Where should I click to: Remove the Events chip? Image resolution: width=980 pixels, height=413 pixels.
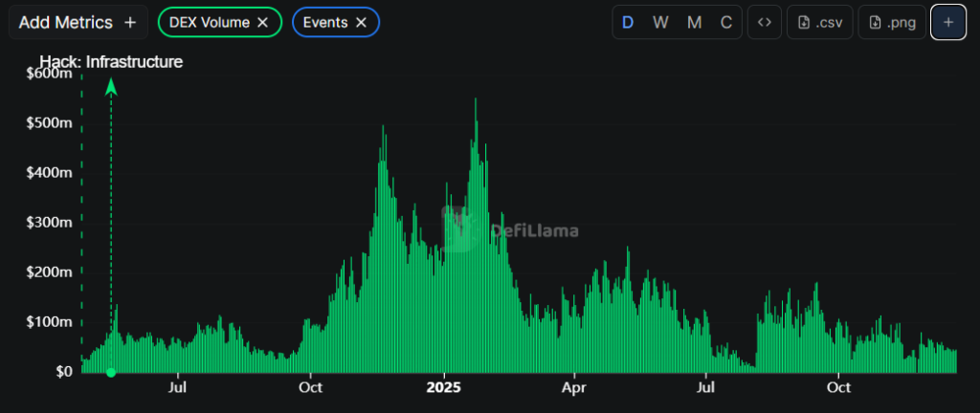pos(361,22)
